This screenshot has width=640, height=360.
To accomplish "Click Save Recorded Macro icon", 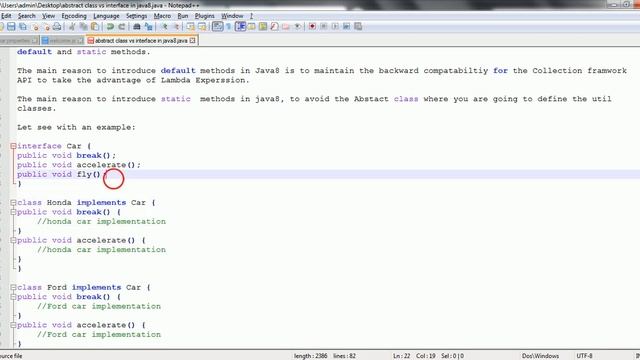I will [x=358, y=27].
